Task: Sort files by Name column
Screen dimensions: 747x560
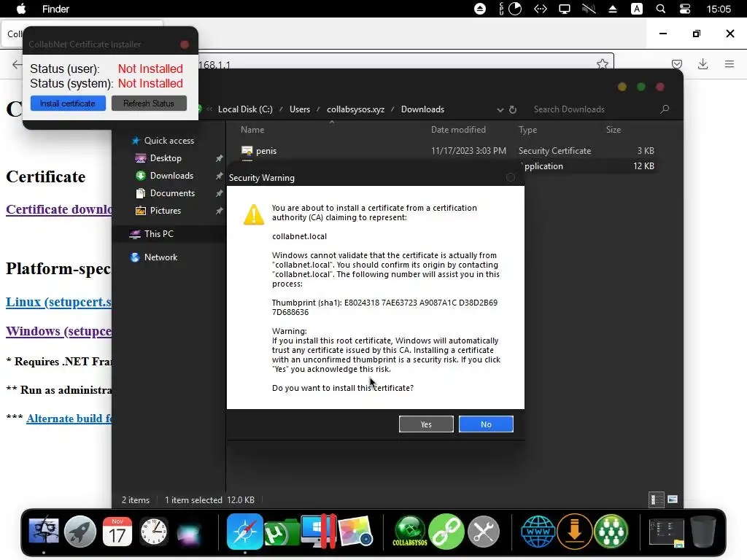Action: click(252, 130)
